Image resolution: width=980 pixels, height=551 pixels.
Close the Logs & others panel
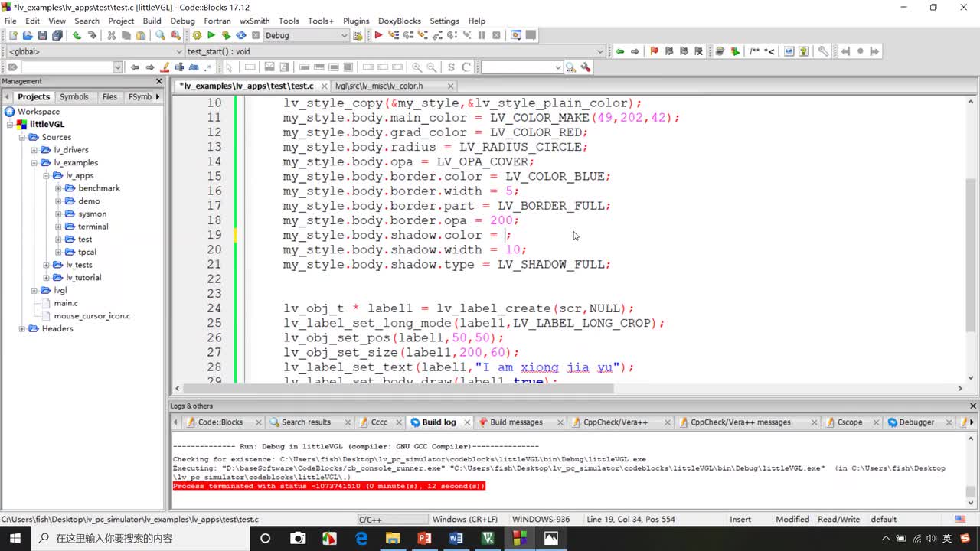[x=973, y=406]
